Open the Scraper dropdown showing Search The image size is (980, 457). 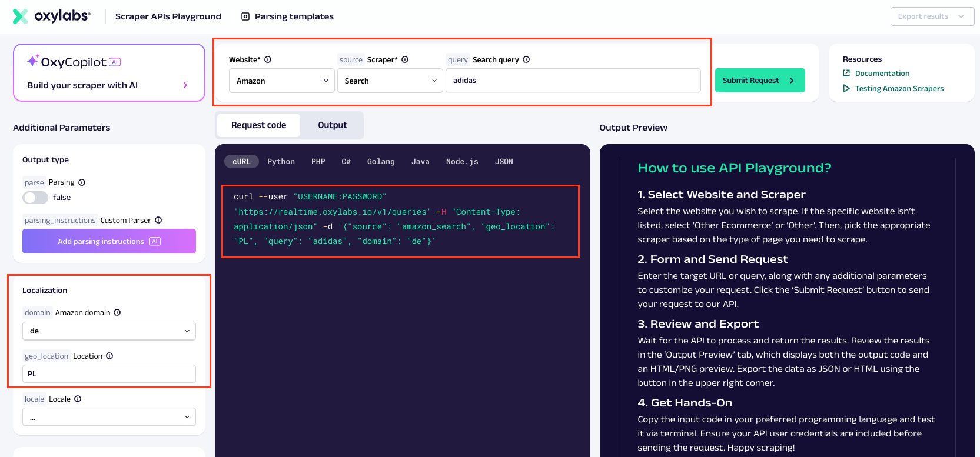(390, 81)
